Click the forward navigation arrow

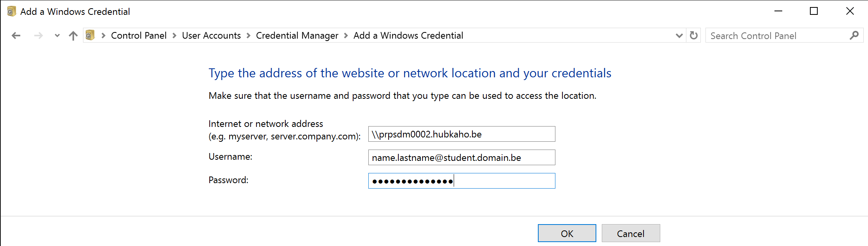pos(38,36)
